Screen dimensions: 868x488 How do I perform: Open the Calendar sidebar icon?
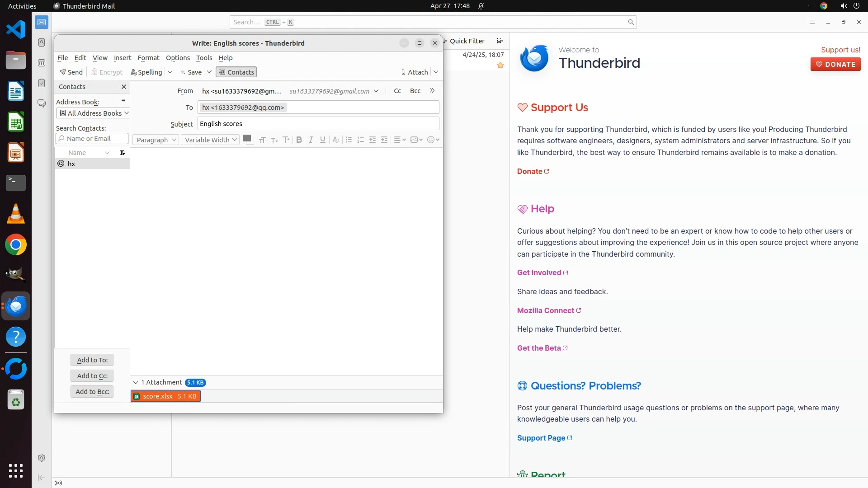click(42, 63)
